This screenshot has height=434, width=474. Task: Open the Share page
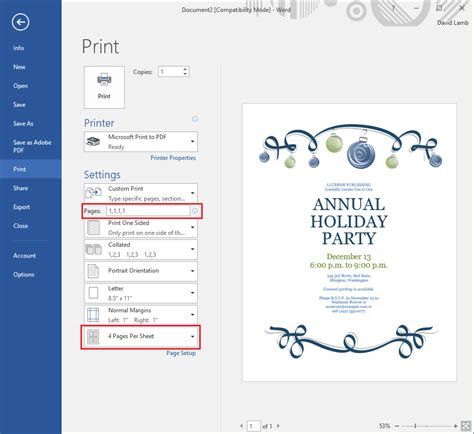click(x=20, y=188)
